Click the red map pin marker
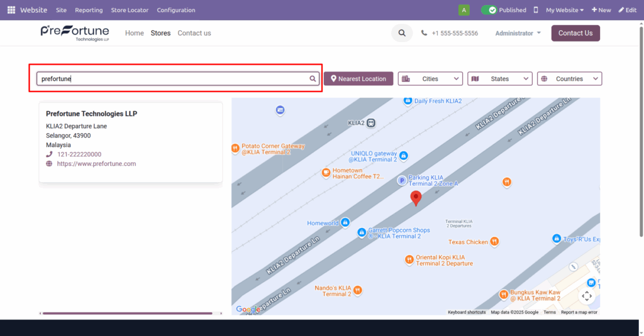644x336 pixels. tap(416, 198)
